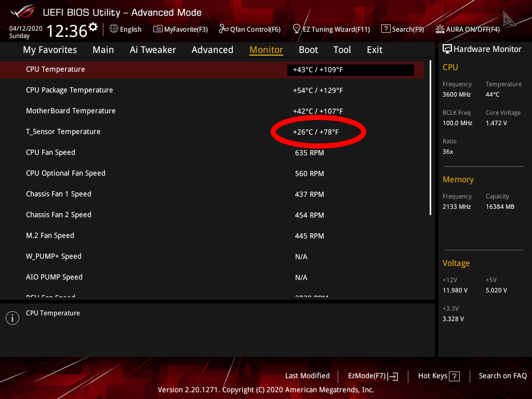Select W_PUMP+ Speed row

pyautogui.click(x=212, y=257)
